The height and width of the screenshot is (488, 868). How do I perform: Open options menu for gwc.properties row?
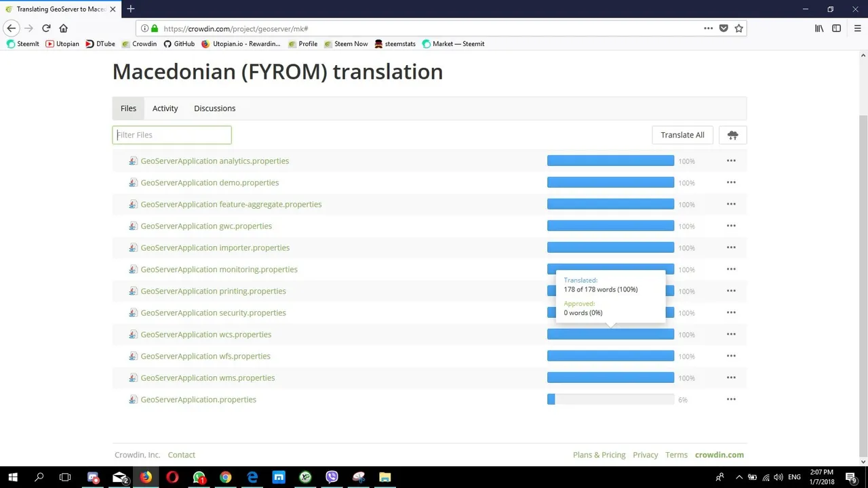[x=731, y=226]
